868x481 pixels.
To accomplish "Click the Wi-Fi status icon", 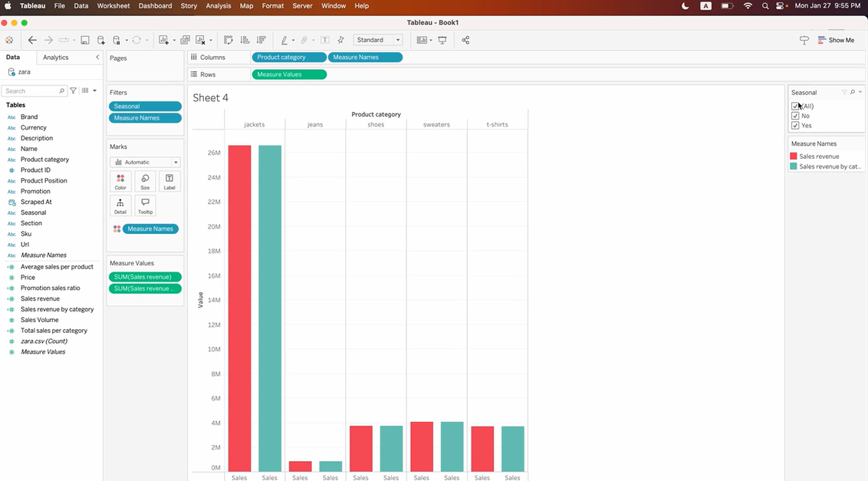I will [x=748, y=6].
